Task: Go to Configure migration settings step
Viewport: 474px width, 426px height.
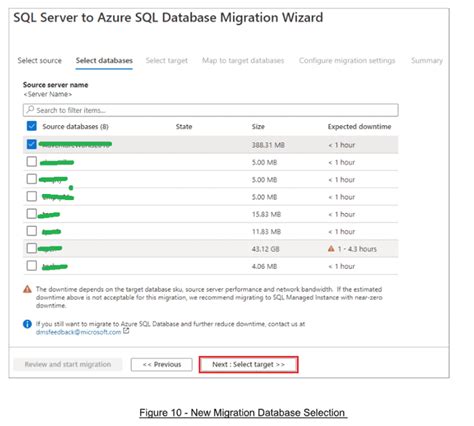Action: [x=347, y=61]
